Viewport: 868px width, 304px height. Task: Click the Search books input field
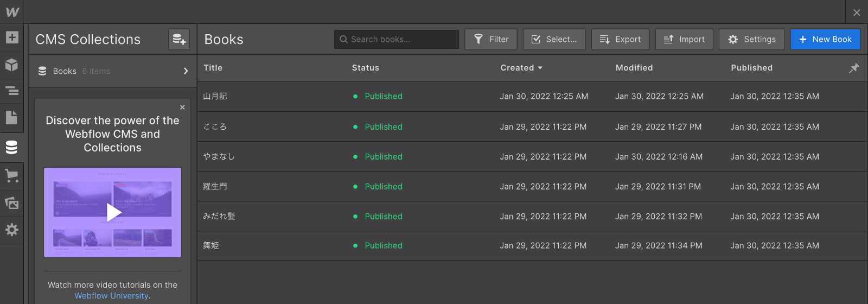(x=397, y=40)
